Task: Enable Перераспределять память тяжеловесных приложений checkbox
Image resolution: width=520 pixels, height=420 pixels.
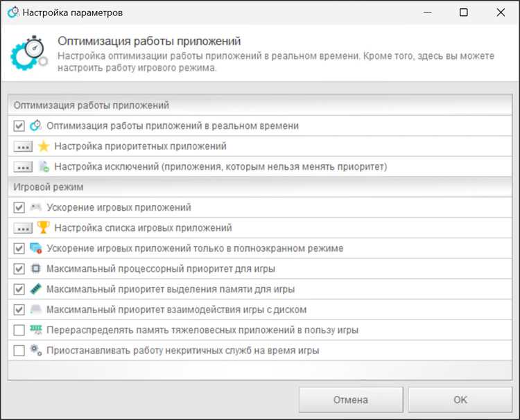Action: point(19,330)
